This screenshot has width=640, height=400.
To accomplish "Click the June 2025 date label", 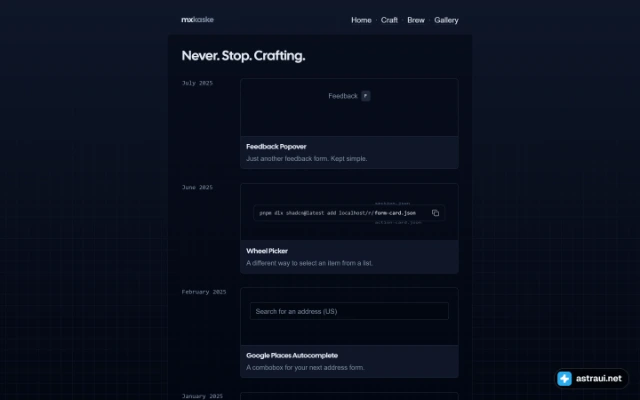I will [x=197, y=187].
